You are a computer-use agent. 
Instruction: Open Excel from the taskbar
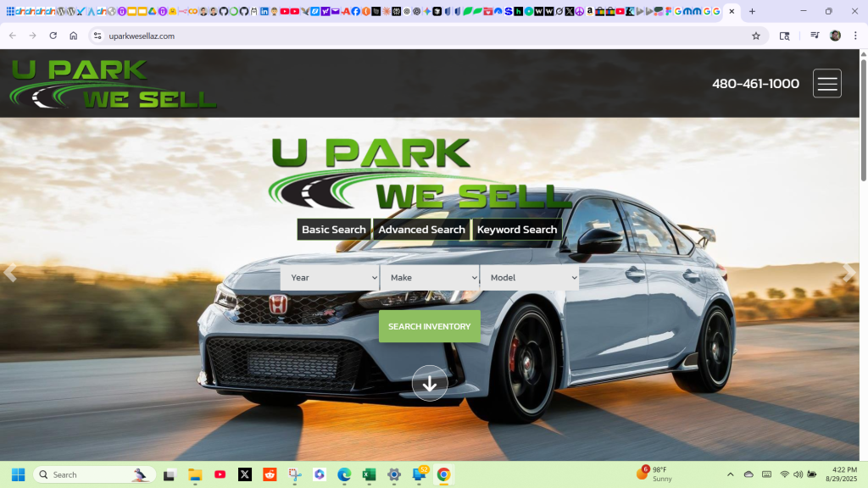[369, 474]
